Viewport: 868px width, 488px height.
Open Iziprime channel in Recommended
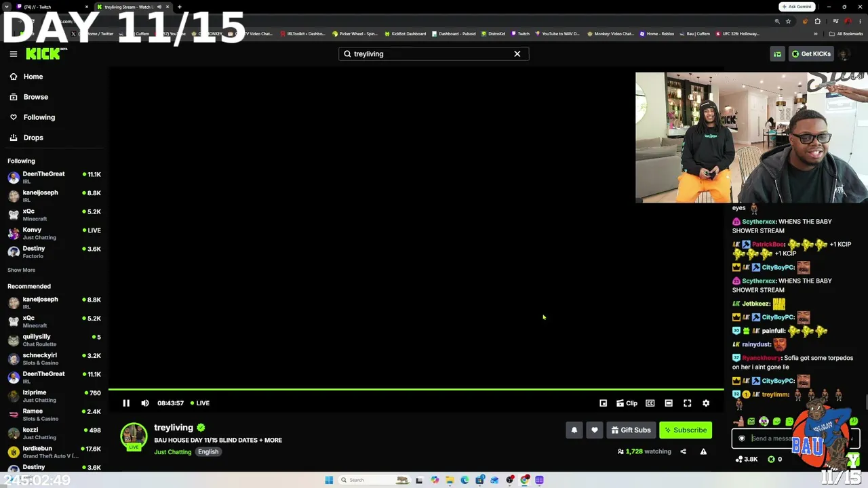click(54, 396)
